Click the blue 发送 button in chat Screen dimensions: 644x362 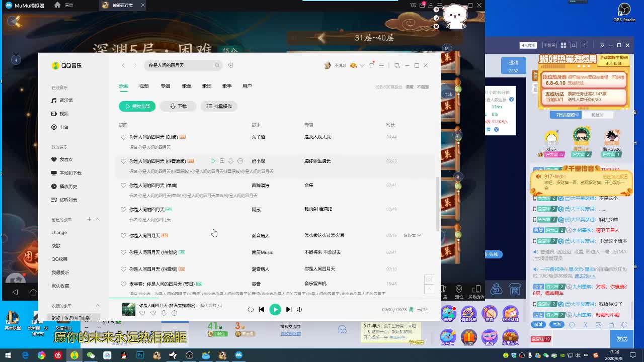click(x=622, y=339)
